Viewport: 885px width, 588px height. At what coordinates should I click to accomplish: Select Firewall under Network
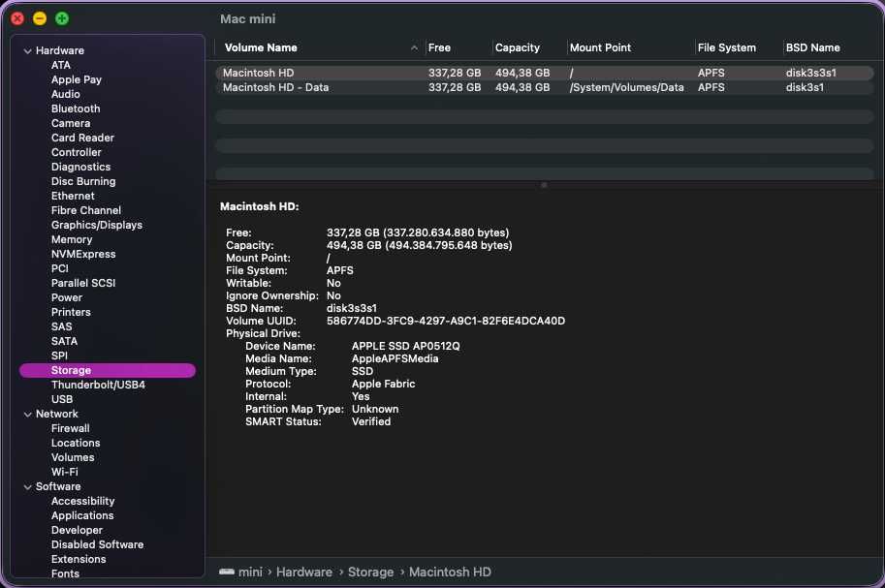(x=71, y=429)
